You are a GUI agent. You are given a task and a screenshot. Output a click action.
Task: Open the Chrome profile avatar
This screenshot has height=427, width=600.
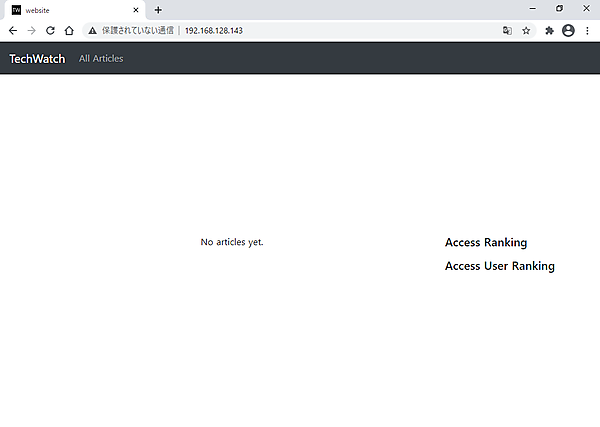(568, 30)
